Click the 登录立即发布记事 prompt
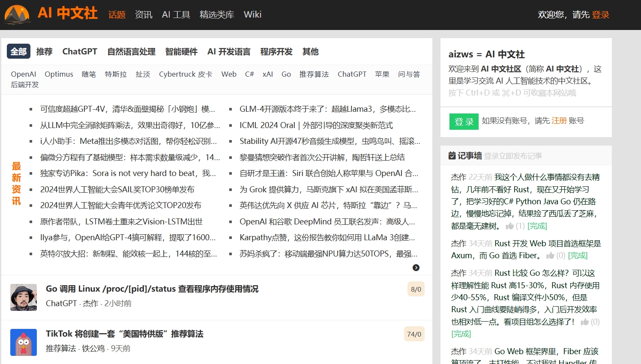This screenshot has width=641, height=364. tap(513, 156)
